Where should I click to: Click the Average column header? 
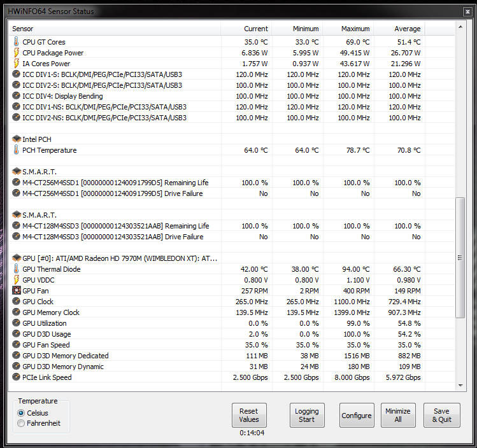click(x=399, y=29)
